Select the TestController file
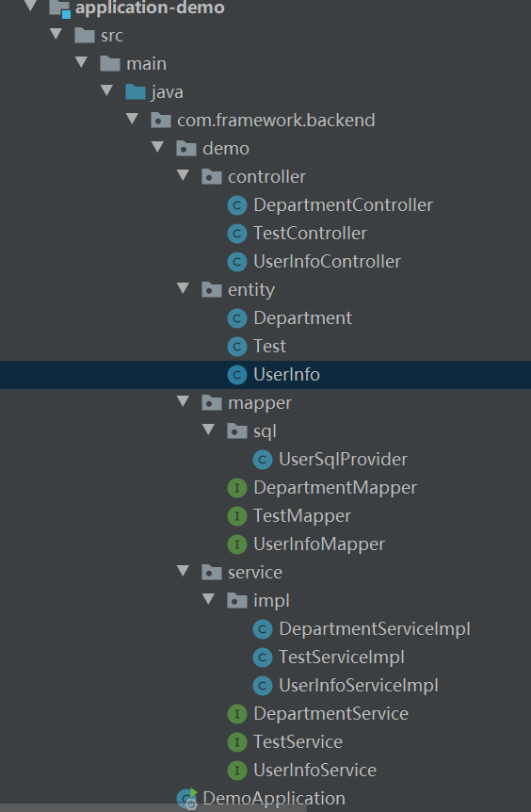531x812 pixels. [x=310, y=234]
